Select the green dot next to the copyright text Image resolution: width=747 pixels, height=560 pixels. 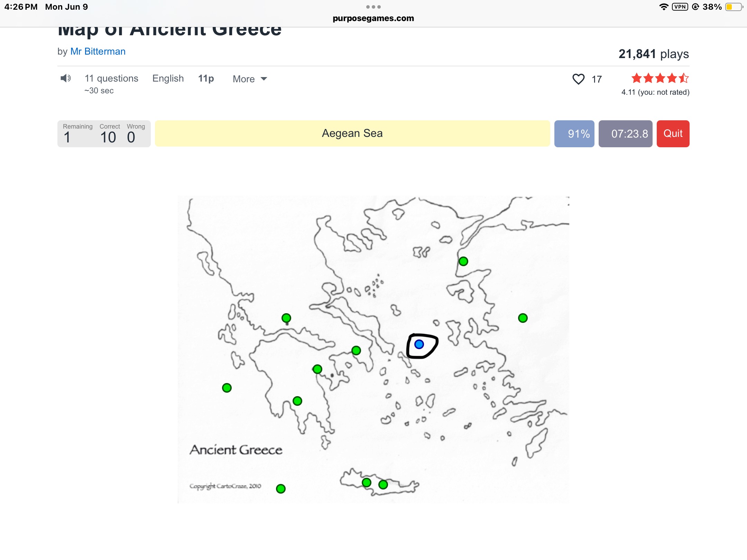tap(280, 489)
